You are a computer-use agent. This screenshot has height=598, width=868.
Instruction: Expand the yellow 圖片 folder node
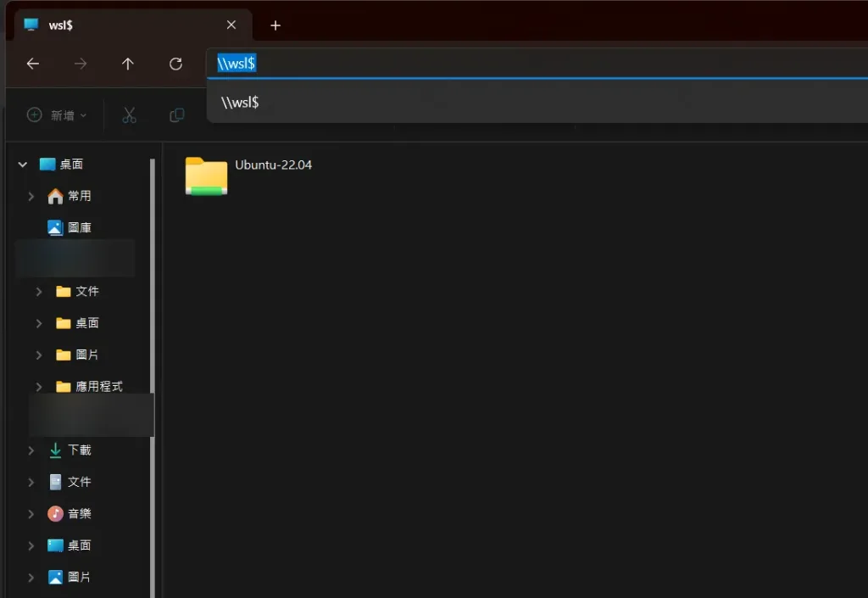tap(39, 355)
